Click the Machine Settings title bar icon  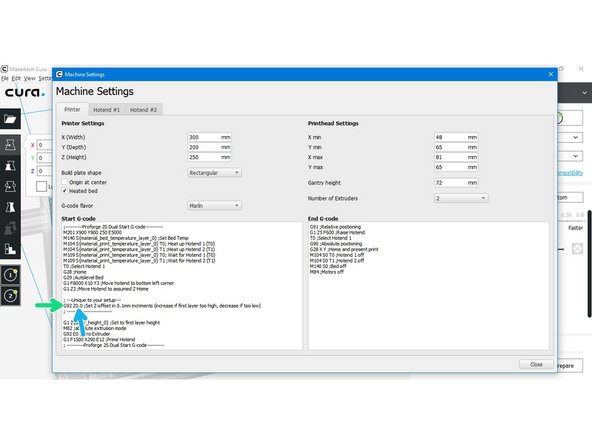click(x=59, y=74)
